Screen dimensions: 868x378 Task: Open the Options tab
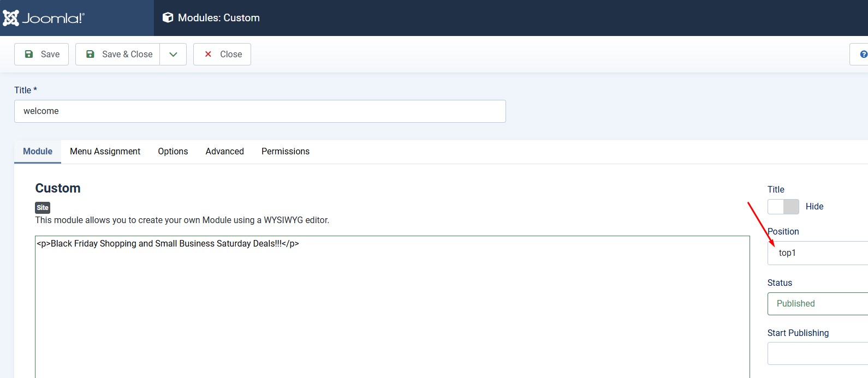point(173,152)
